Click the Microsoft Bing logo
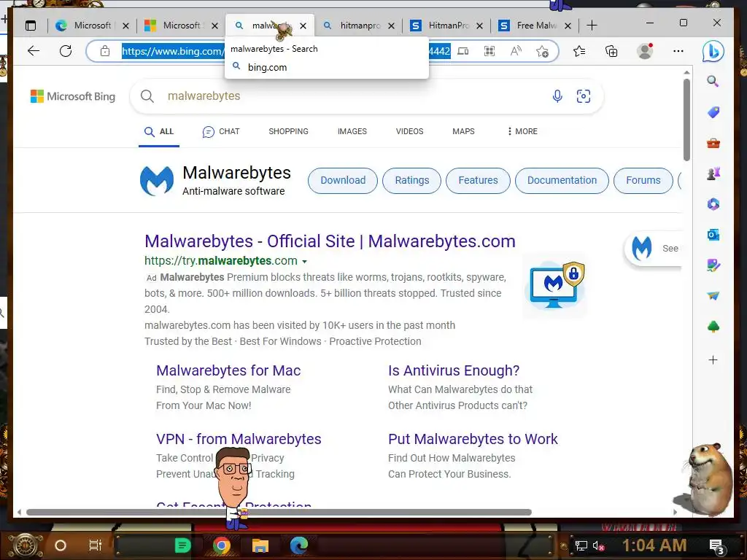Viewport: 747px width, 560px height. 73,97
